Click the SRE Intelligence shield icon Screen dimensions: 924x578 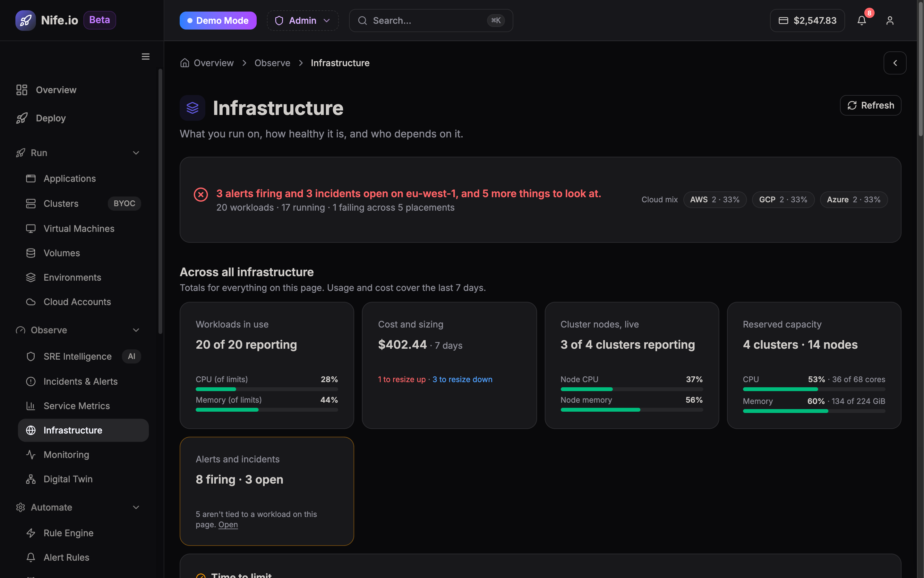(30, 356)
